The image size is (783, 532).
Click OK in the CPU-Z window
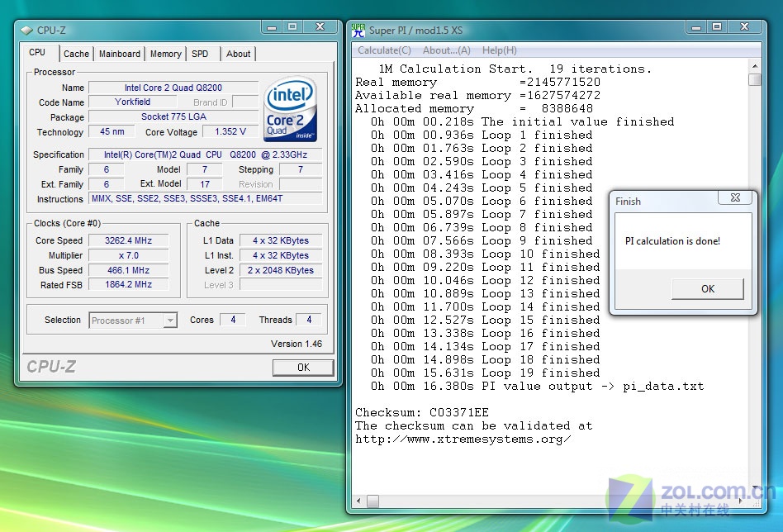[303, 368]
